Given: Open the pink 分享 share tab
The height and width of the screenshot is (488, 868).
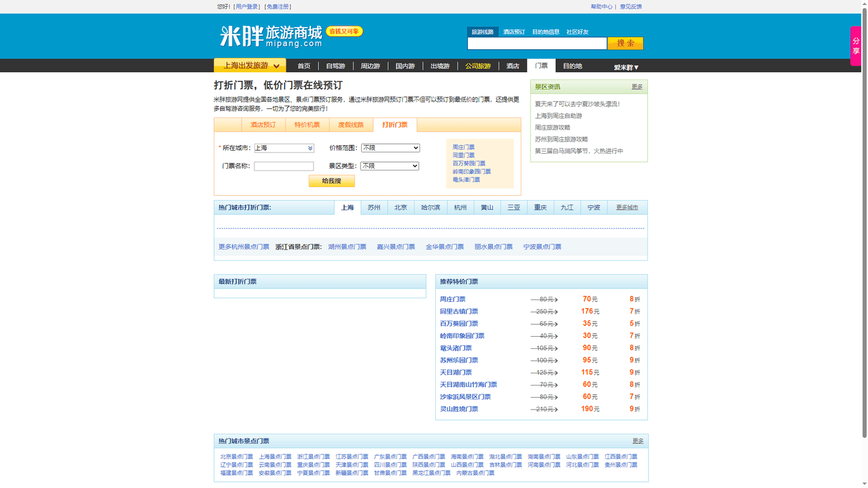Looking at the screenshot, I should point(855,46).
